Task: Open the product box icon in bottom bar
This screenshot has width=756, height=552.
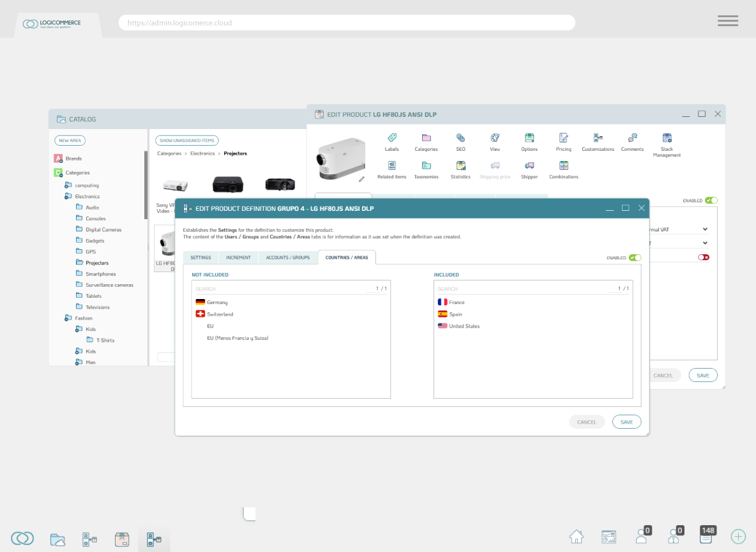Action: [122, 539]
